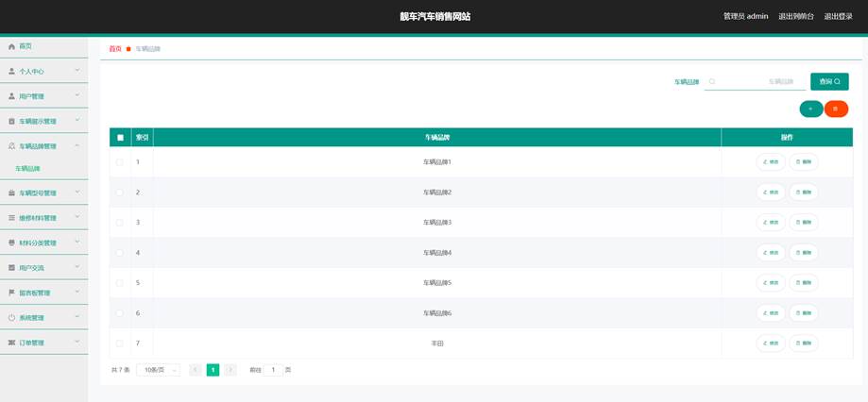Delete the 丰田 row
This screenshot has height=402, width=868.
[803, 343]
